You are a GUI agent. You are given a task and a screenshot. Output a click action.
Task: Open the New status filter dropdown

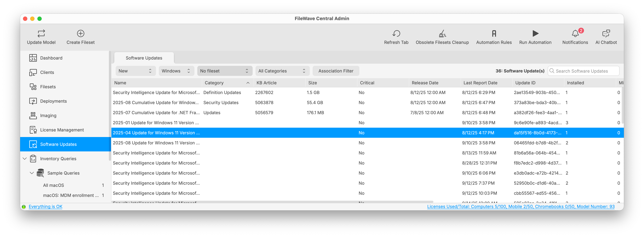(x=135, y=71)
